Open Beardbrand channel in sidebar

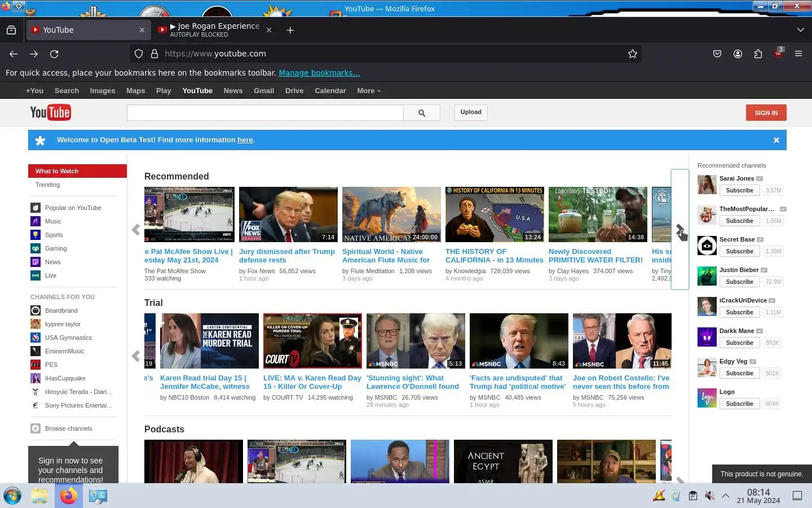point(61,310)
